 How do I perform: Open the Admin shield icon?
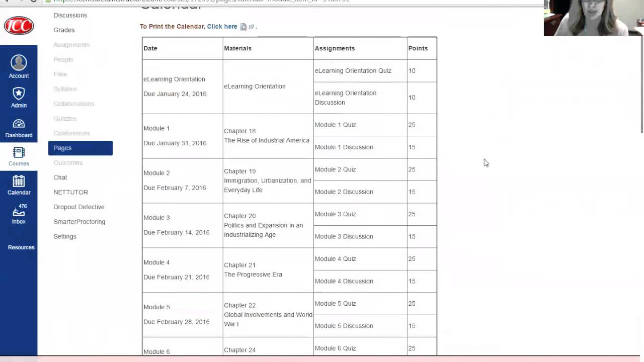tap(19, 94)
